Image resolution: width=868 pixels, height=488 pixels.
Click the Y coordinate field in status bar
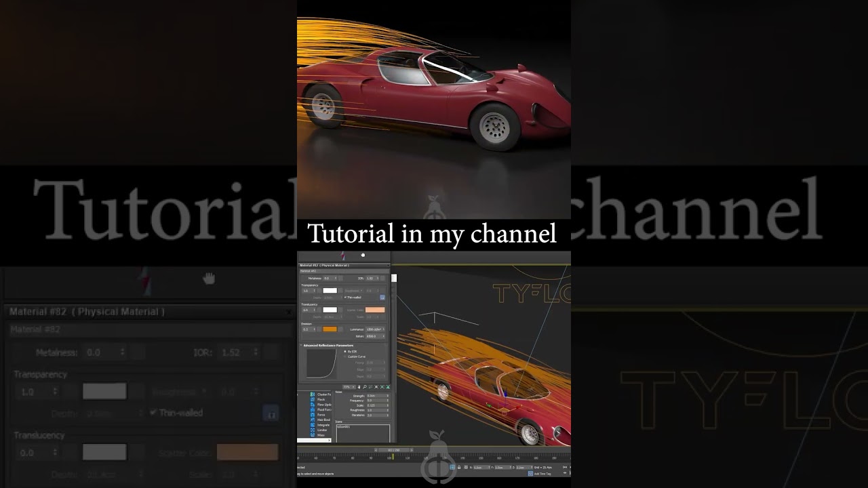pyautogui.click(x=502, y=467)
